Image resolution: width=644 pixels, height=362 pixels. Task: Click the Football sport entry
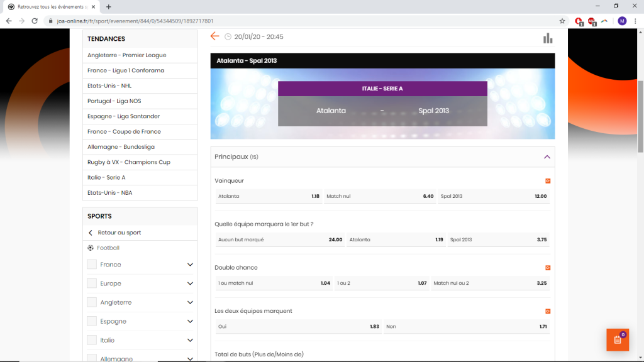click(x=108, y=248)
